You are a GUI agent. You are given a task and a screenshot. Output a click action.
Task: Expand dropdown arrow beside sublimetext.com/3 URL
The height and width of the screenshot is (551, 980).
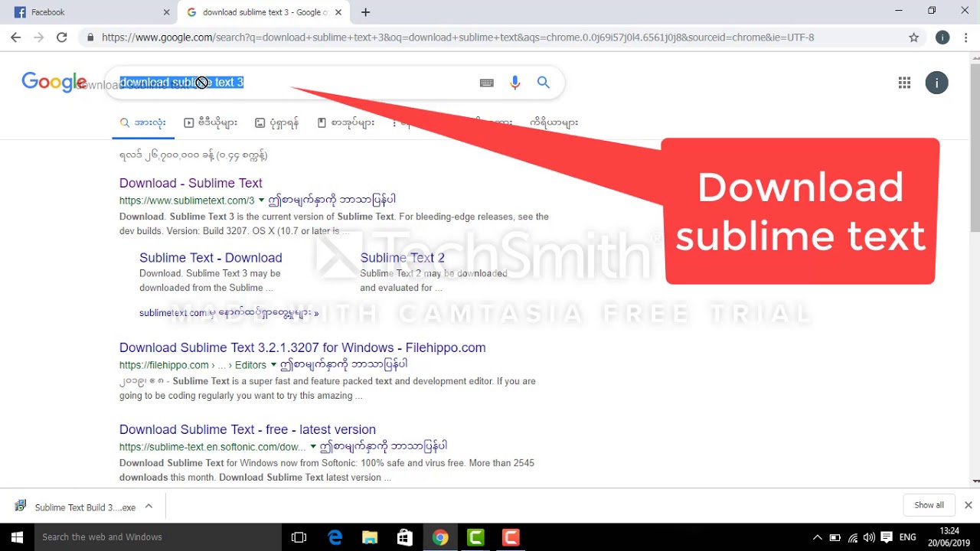pyautogui.click(x=261, y=201)
